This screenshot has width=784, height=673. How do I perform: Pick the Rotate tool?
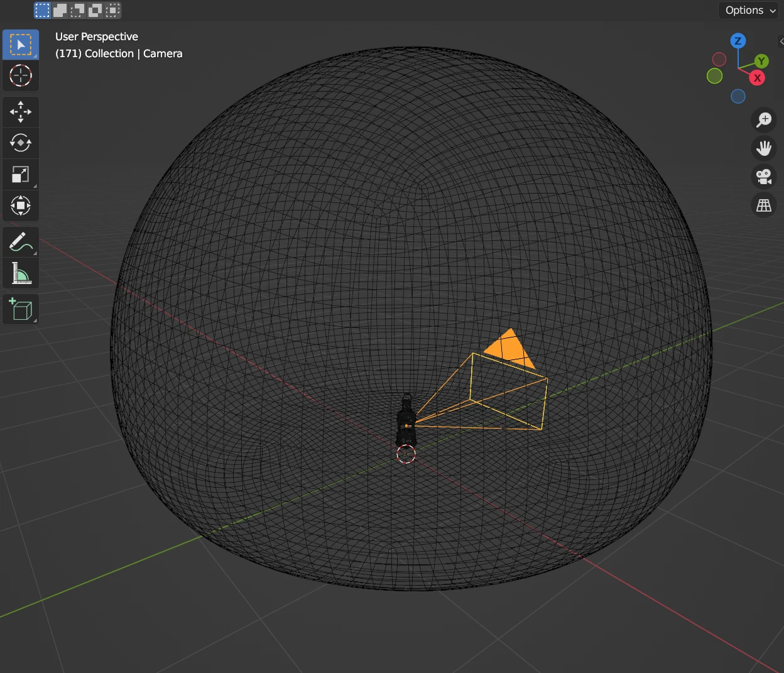(x=21, y=143)
